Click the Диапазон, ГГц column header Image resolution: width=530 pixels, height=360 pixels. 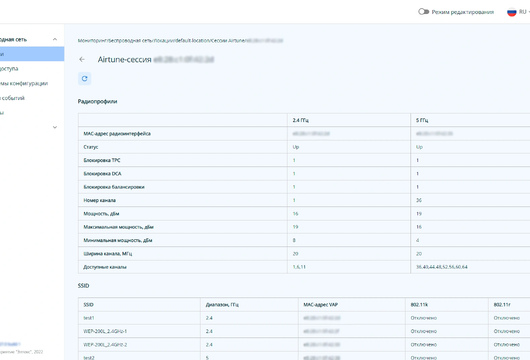click(222, 305)
